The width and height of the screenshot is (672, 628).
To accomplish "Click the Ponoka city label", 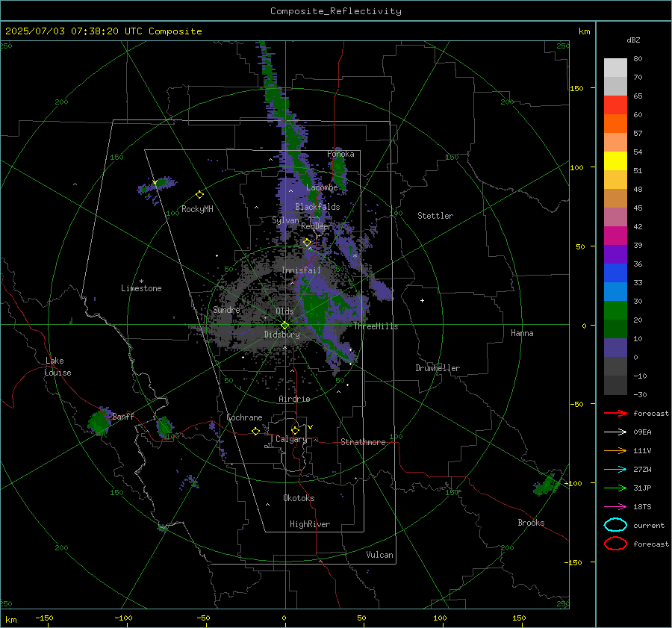I will [340, 154].
